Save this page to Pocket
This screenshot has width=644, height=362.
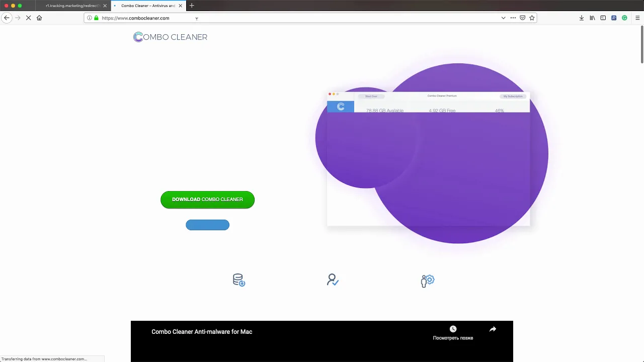pos(523,18)
